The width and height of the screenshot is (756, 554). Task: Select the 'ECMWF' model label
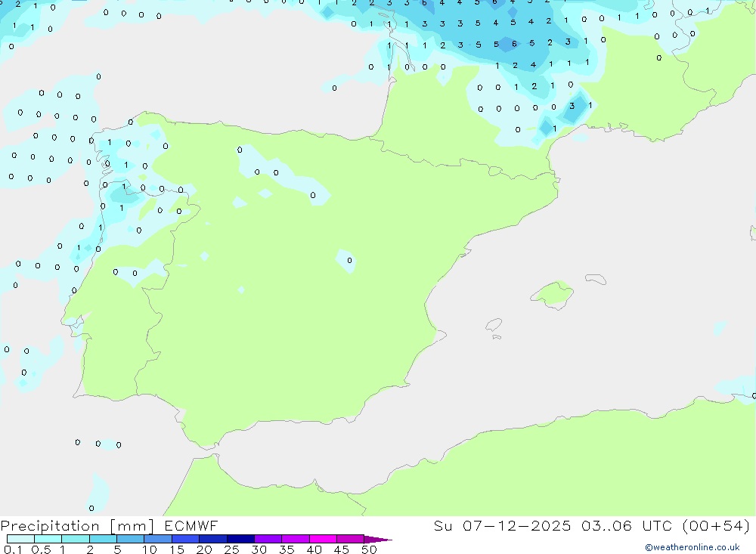click(x=191, y=525)
